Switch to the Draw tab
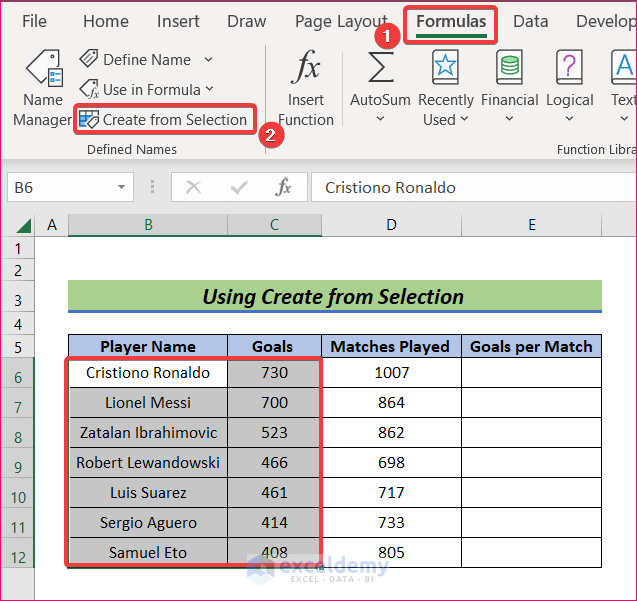The height and width of the screenshot is (601, 637). tap(246, 21)
